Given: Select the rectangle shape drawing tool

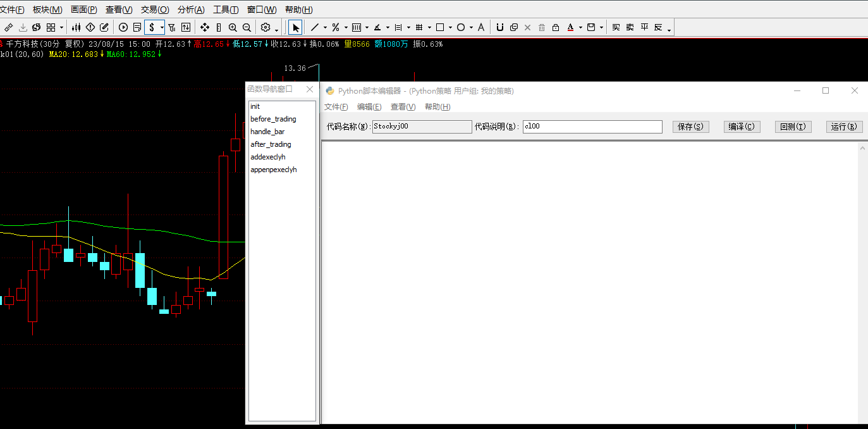Looking at the screenshot, I should 440,27.
